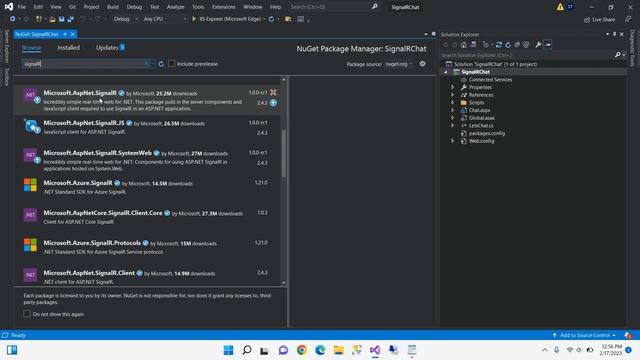Click uninstall X icon for Microsoft.AspNet.SignalR
The width and height of the screenshot is (640, 360).
[273, 93]
